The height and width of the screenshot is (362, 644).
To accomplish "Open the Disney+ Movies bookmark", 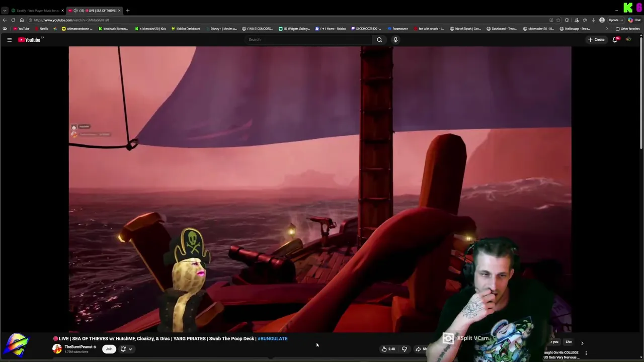I will click(221, 29).
